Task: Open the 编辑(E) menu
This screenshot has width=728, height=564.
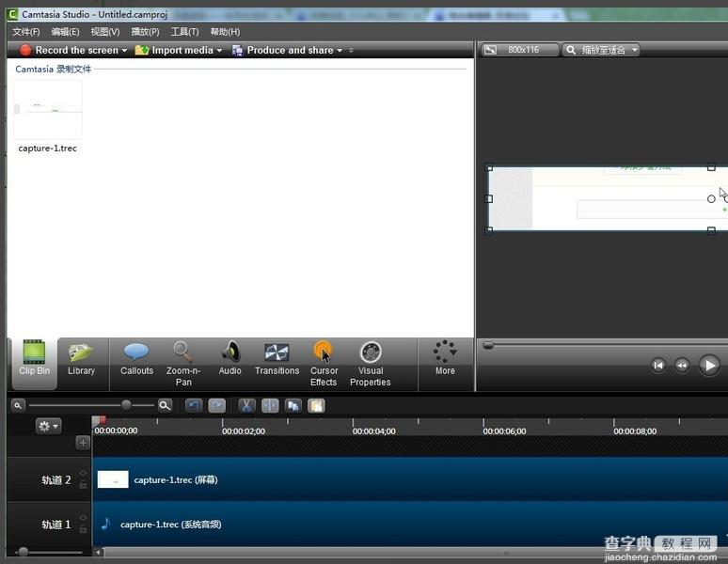Action: (65, 32)
